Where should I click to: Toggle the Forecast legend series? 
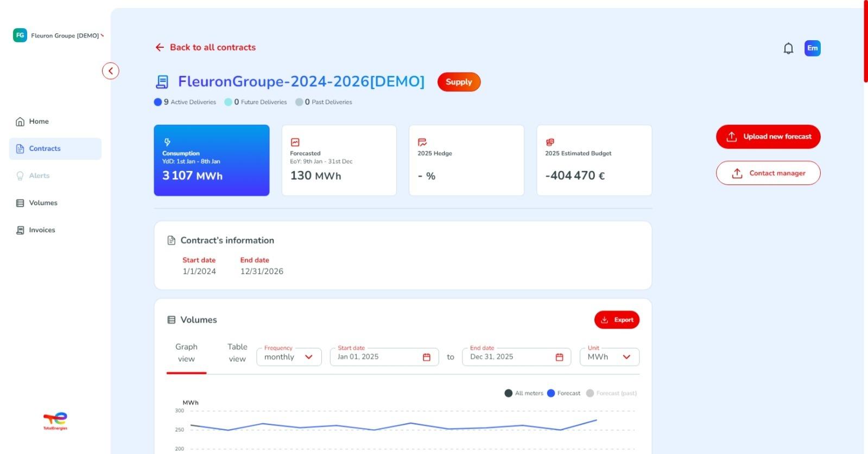point(563,393)
